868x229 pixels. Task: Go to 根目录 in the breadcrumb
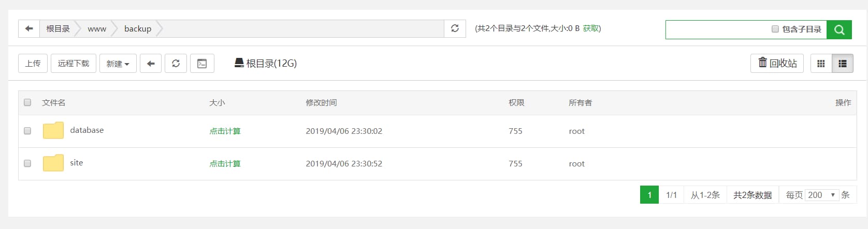58,29
